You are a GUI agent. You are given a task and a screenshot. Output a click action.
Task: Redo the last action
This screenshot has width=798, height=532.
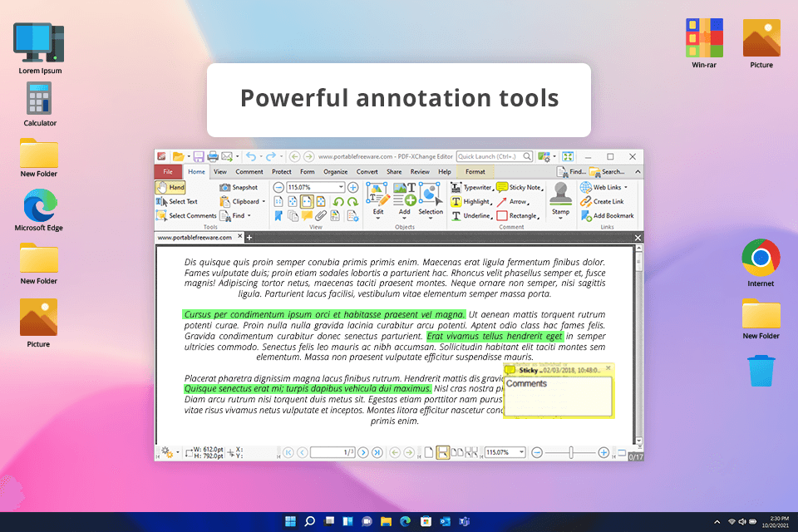(x=271, y=156)
